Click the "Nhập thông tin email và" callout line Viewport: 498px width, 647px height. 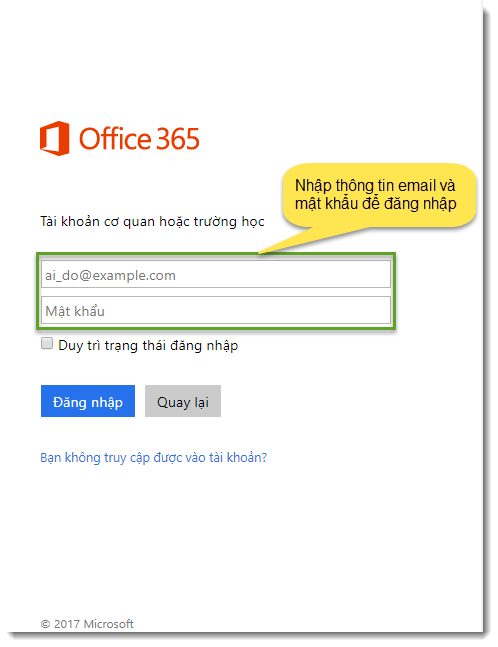[x=375, y=186]
